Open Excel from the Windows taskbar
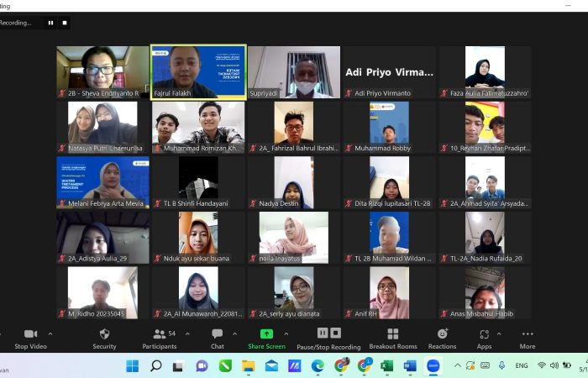The width and height of the screenshot is (588, 378). [387, 366]
